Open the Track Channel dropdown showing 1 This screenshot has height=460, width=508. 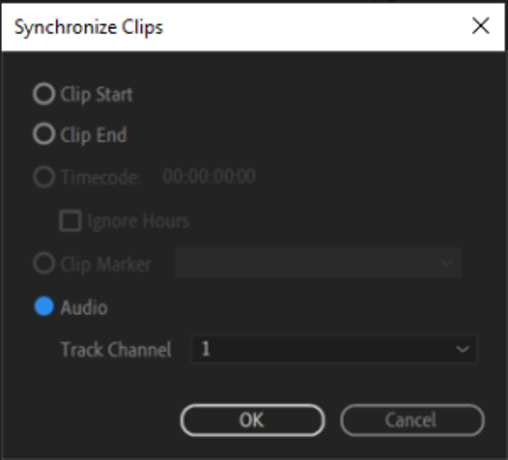(x=334, y=349)
